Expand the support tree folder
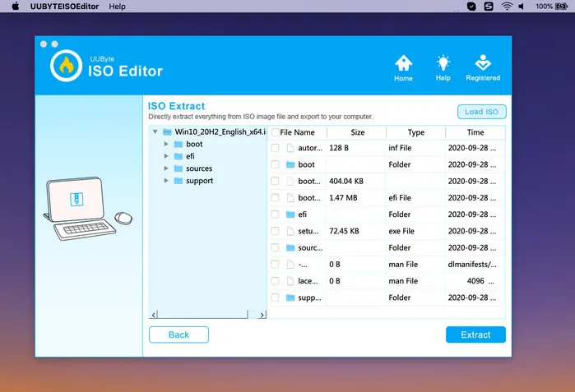The width and height of the screenshot is (575, 392). [x=166, y=181]
